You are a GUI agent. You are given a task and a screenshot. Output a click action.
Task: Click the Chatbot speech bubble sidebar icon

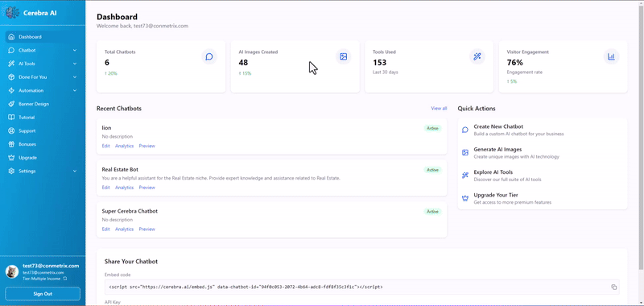pos(11,50)
